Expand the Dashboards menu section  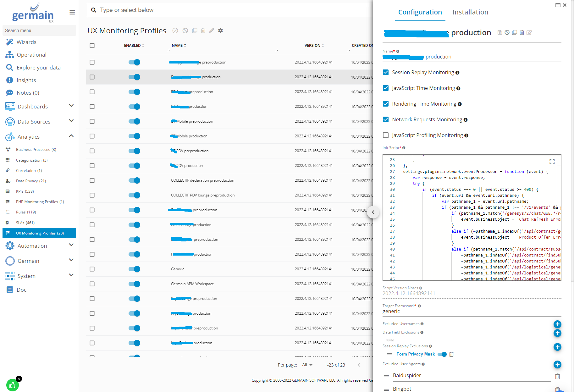tap(71, 106)
